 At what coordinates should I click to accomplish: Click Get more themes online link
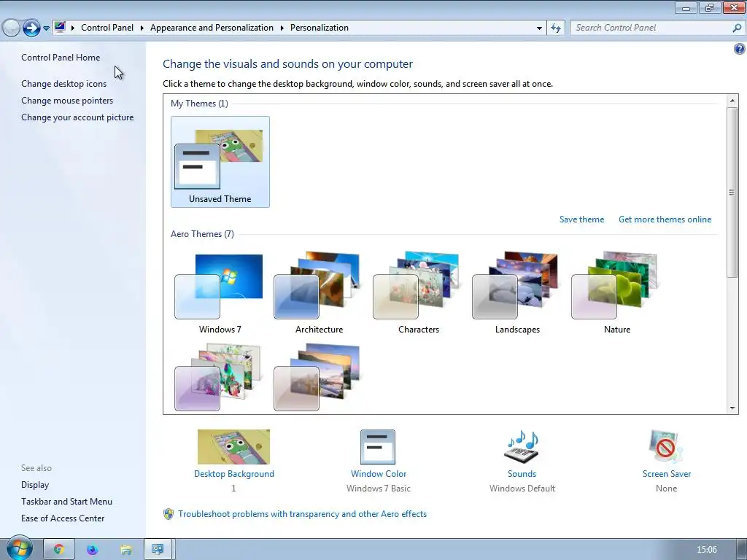click(x=665, y=219)
